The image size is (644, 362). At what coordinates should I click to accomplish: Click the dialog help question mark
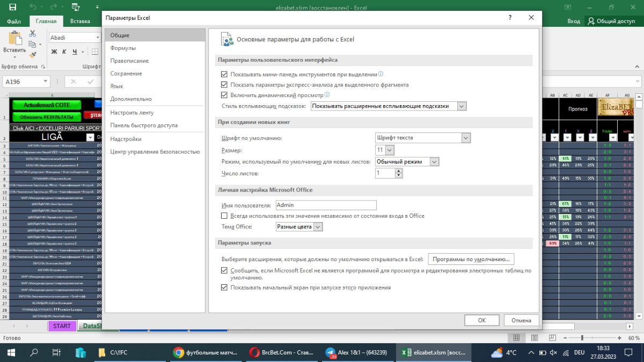[x=510, y=18]
